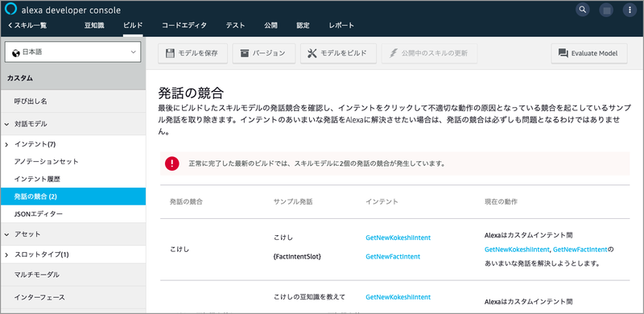The width and height of the screenshot is (644, 314).
Task: Click the 発話の競合 page heading
Action: [191, 93]
